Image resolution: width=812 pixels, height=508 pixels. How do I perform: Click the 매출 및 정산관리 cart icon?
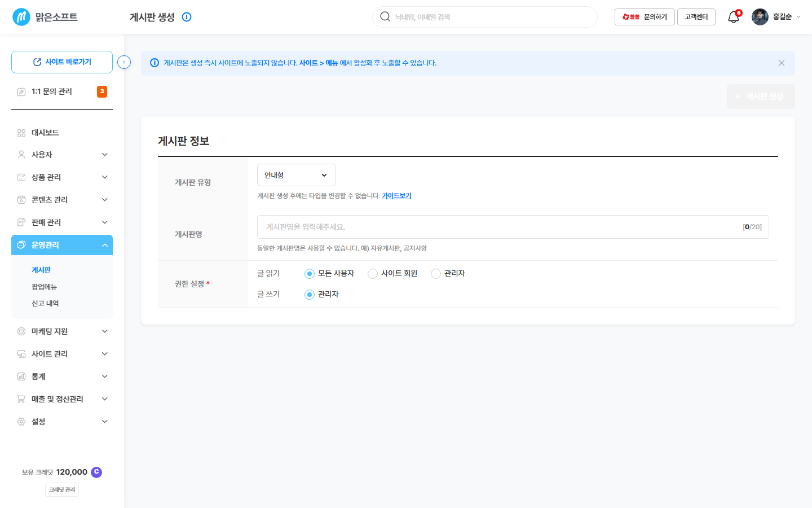(x=21, y=399)
